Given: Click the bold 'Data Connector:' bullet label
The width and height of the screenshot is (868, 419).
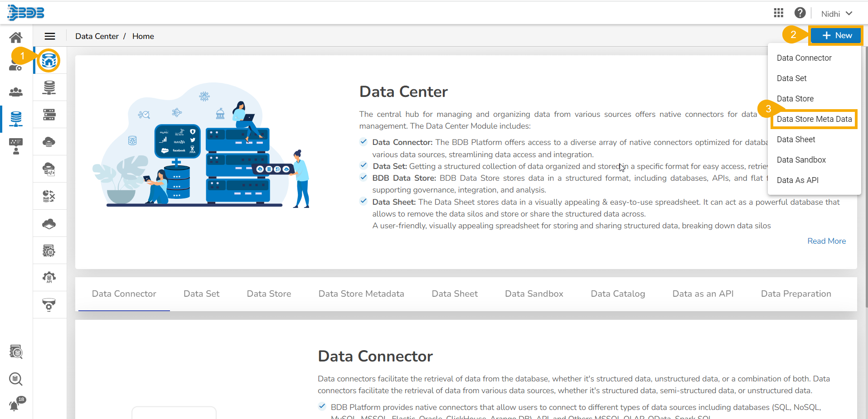Looking at the screenshot, I should tap(402, 142).
